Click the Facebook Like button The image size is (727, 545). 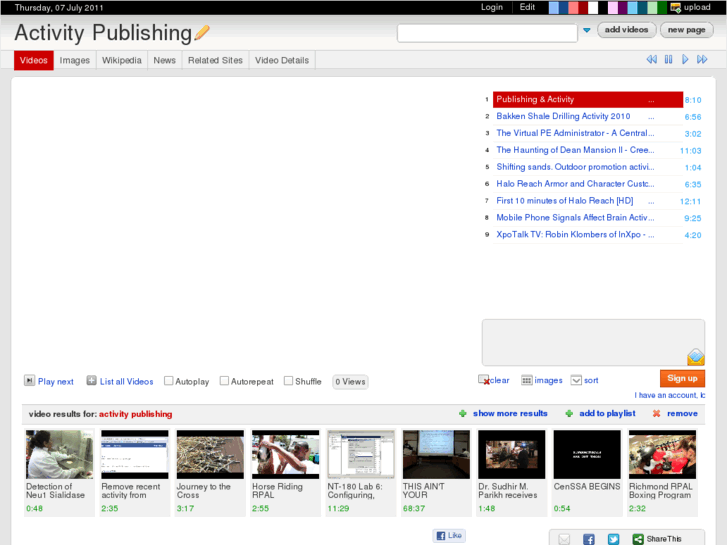click(x=449, y=535)
